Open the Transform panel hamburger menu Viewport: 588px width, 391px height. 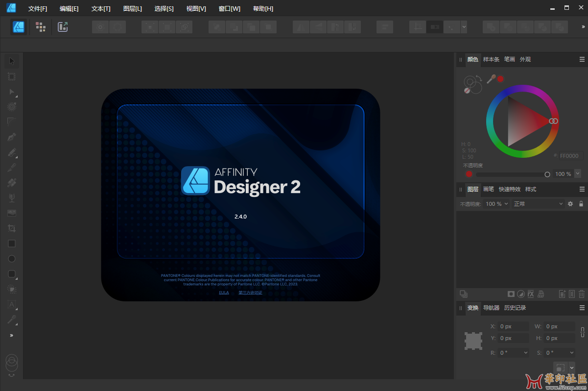[x=582, y=308]
